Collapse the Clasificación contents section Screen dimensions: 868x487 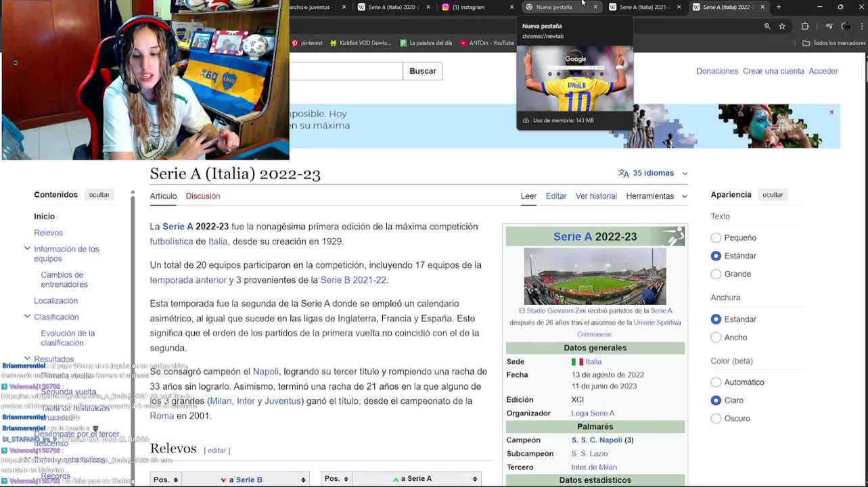tap(27, 317)
